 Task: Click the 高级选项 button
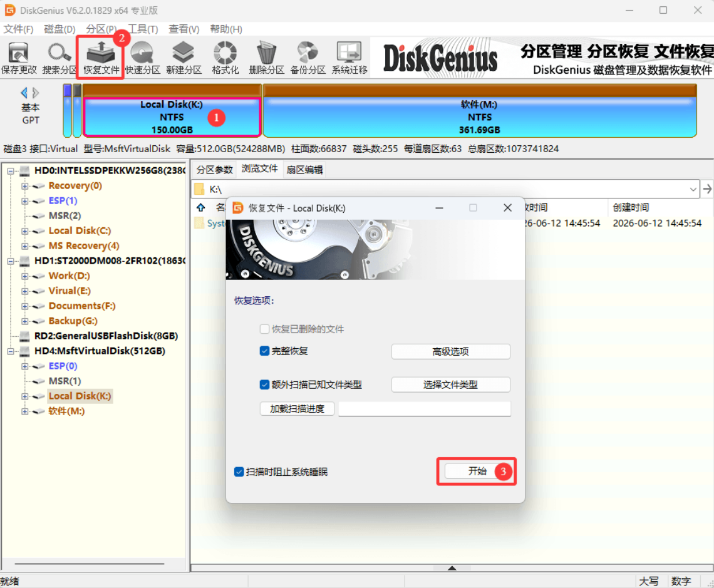[450, 351]
